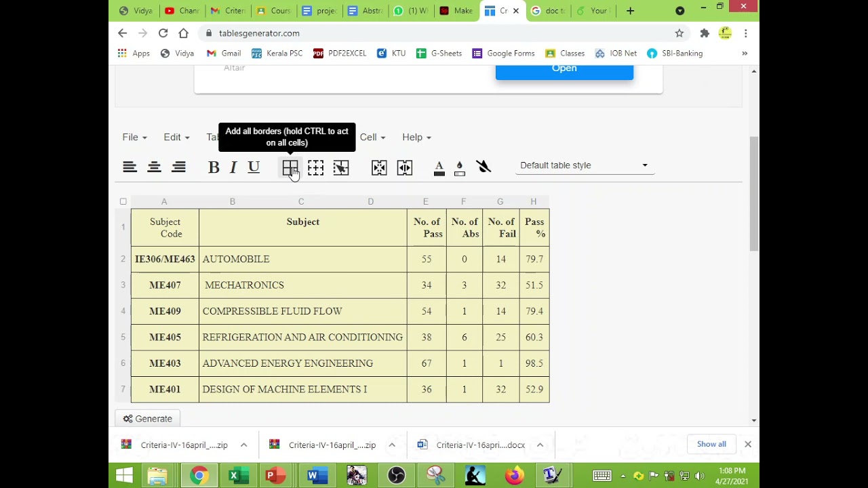The width and height of the screenshot is (868, 488).
Task: Reload the page
Action: point(163,33)
